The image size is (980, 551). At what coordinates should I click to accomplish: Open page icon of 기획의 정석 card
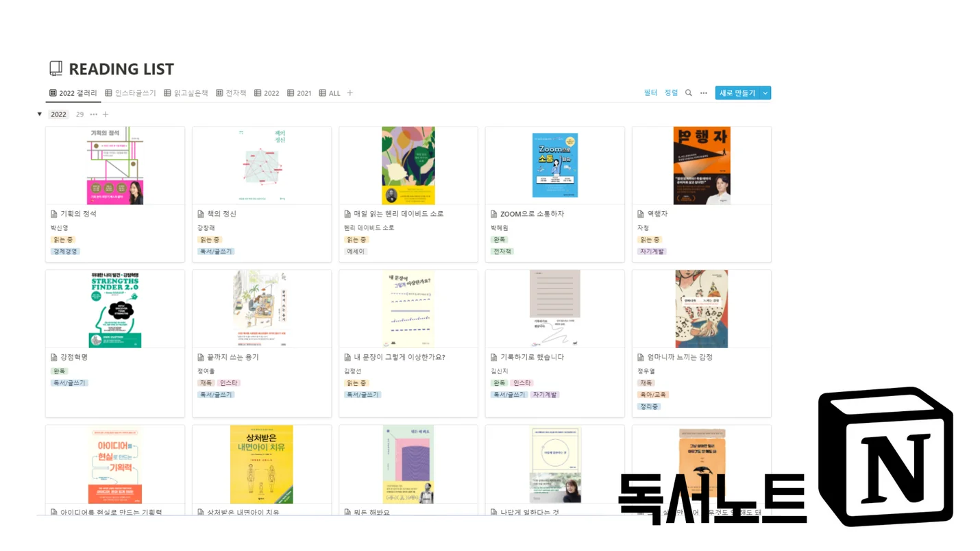click(54, 214)
